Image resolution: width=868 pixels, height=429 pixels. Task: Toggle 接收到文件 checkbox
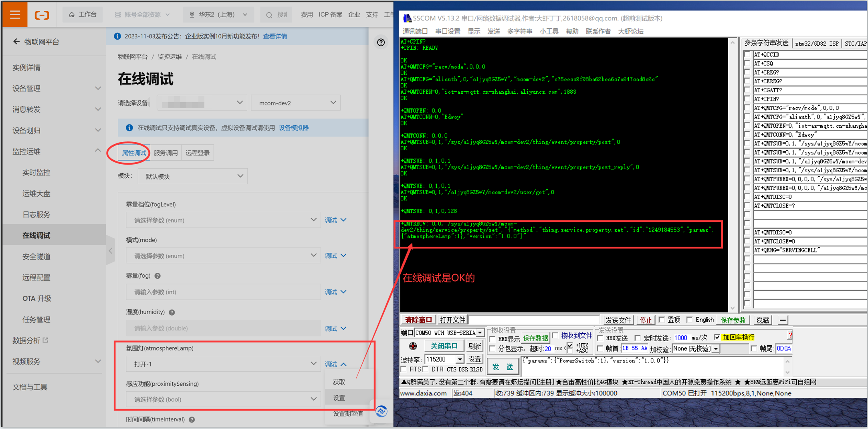[x=555, y=336]
